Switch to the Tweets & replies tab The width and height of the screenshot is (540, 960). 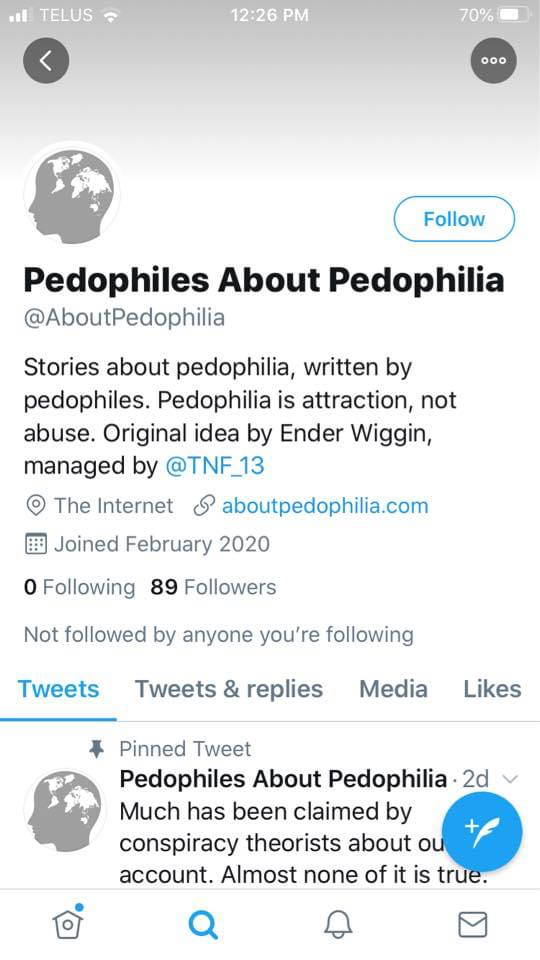click(229, 689)
